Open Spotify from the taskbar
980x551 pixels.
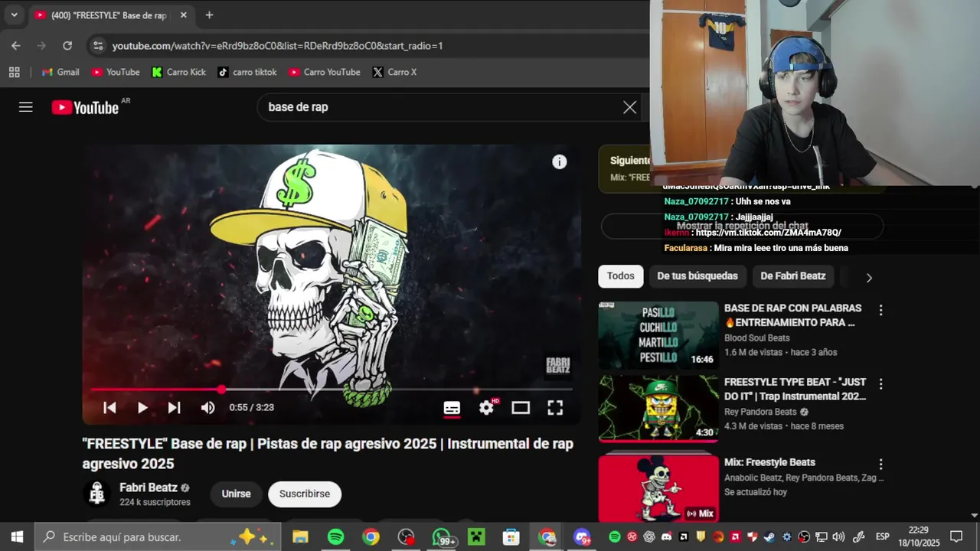coord(335,537)
